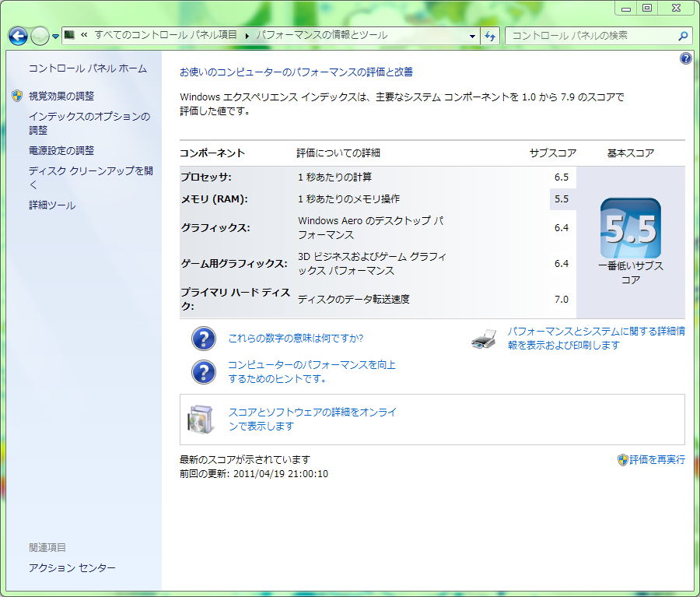
Task: Click the software box icon
Action: coord(201,420)
